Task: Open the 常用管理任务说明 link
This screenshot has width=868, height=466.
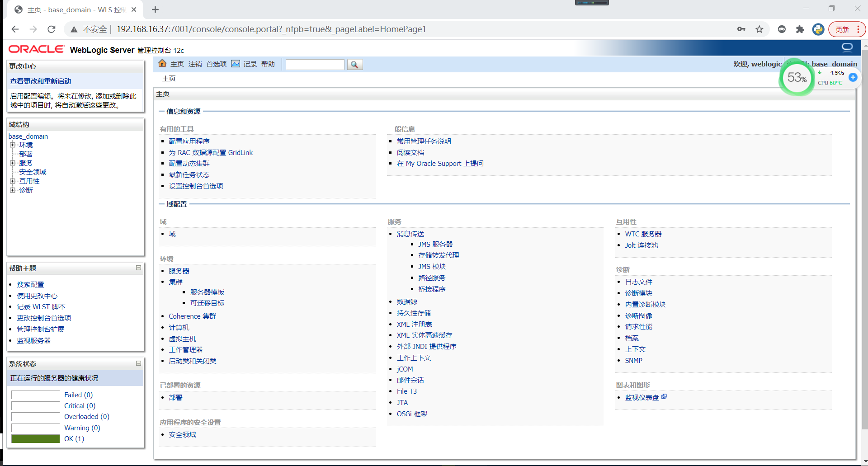Action: coord(424,141)
